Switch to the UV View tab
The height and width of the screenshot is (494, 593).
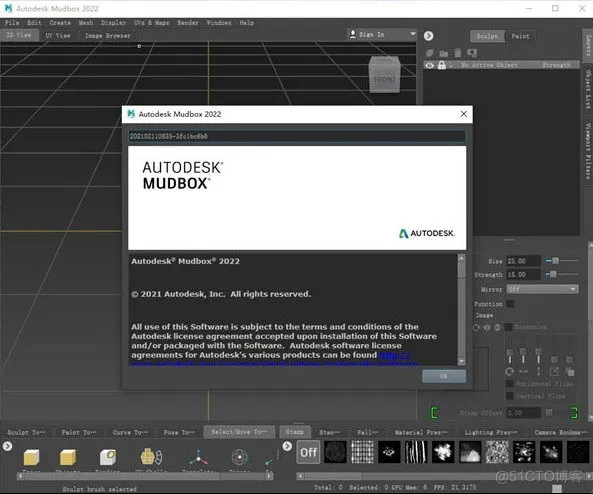[x=58, y=36]
